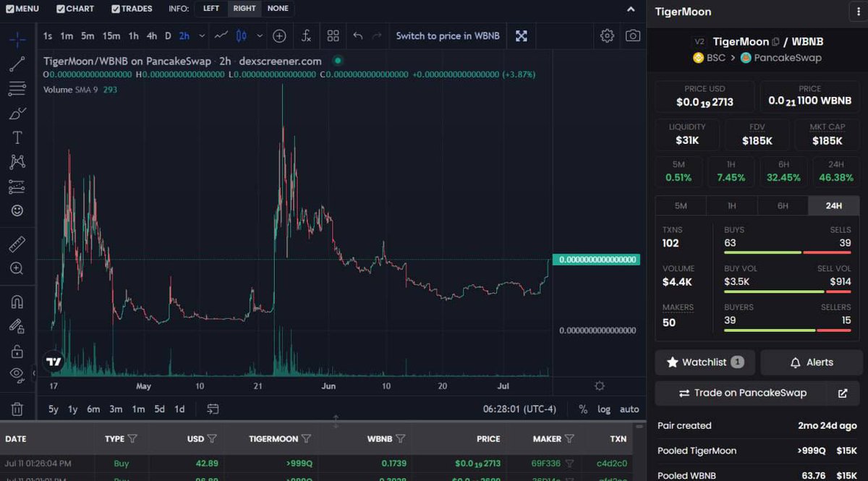Open the patterns drawing tool
Screen dimensions: 868x481
[17, 162]
